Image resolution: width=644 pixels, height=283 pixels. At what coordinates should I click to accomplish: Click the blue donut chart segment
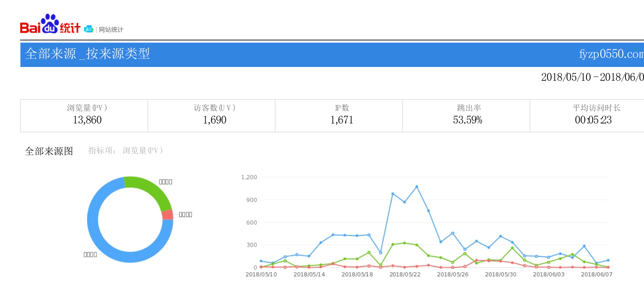tap(96, 236)
